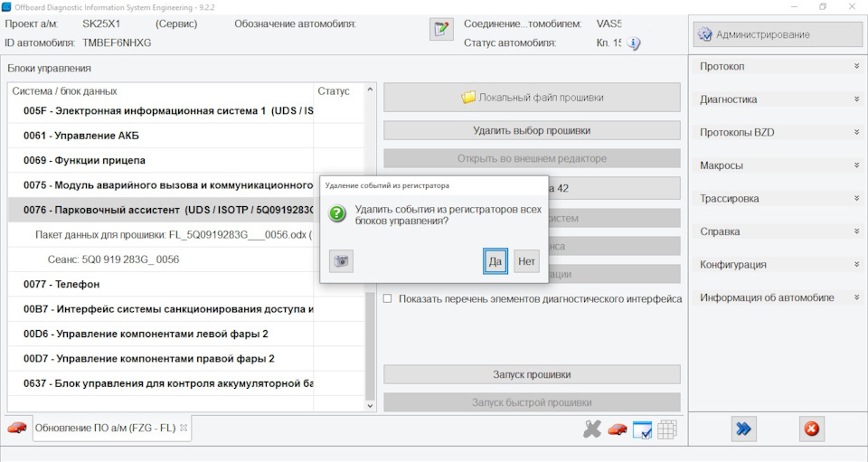The image size is (868, 462).
Task: Click Открыть во внешнем редакторе button
Action: (532, 158)
